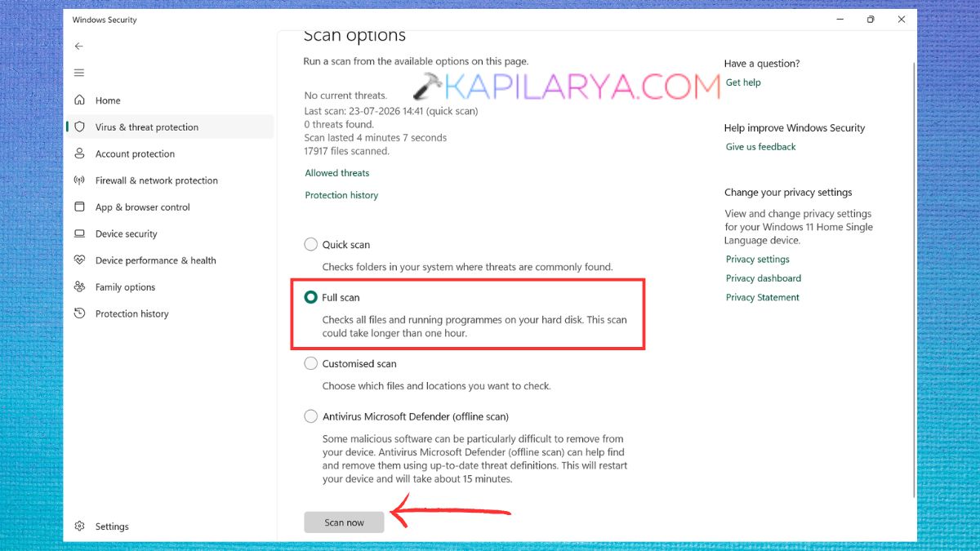This screenshot has height=551, width=980.
Task: Click the '17917 files scanned.' text
Action: [347, 151]
